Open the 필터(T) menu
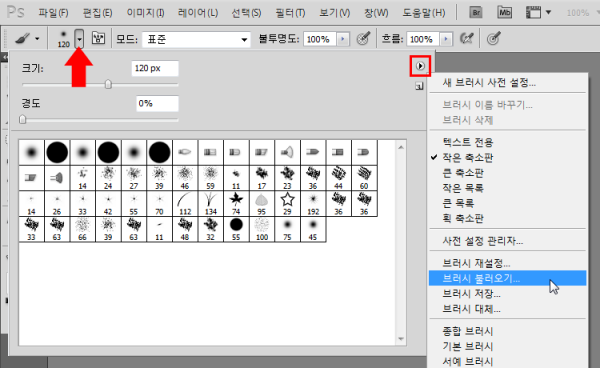 tap(290, 13)
